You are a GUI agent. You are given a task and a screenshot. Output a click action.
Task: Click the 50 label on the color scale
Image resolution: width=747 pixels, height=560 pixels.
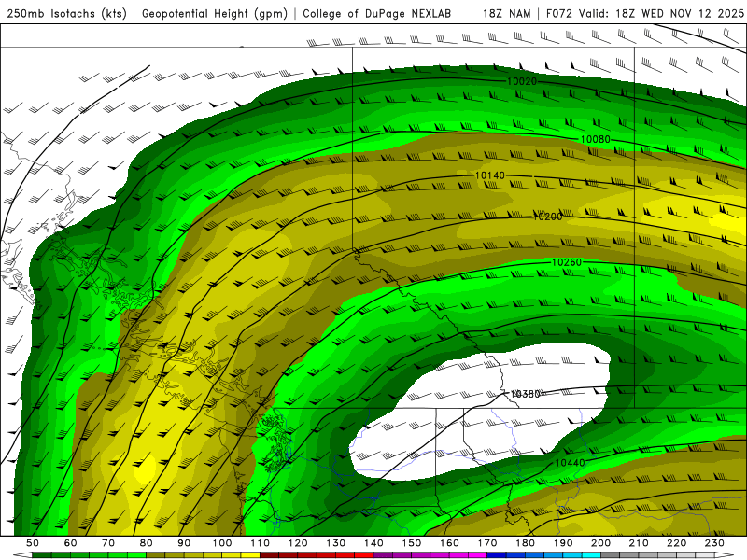tap(33, 543)
